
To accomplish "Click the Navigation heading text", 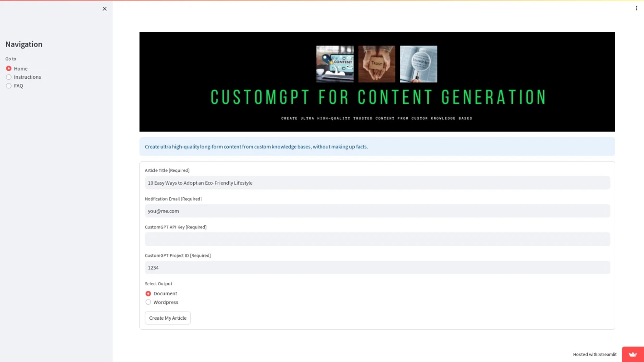I will (x=24, y=44).
